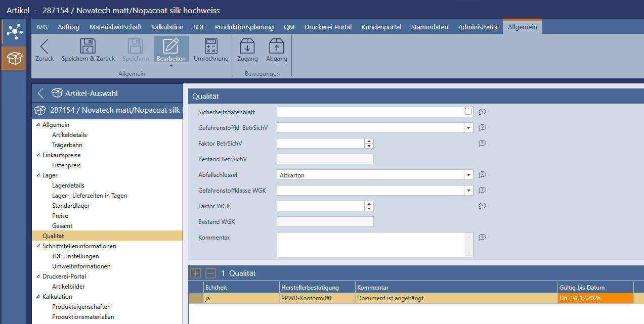The image size is (644, 324).
Task: Open the network nodes sidebar icon
Action: coord(14,31)
